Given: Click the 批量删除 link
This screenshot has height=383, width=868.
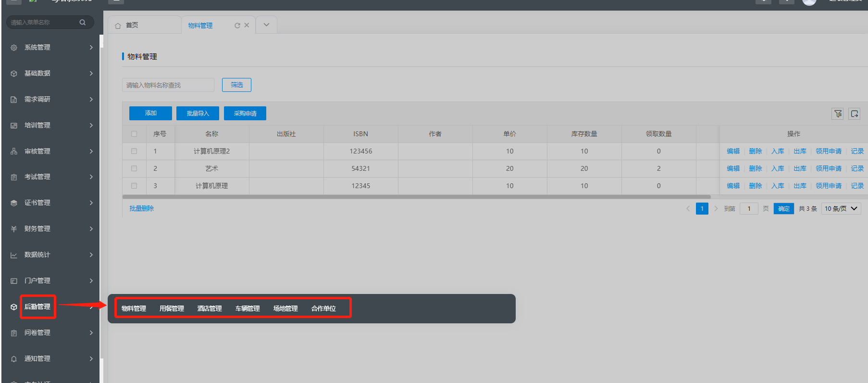Looking at the screenshot, I should coord(141,208).
